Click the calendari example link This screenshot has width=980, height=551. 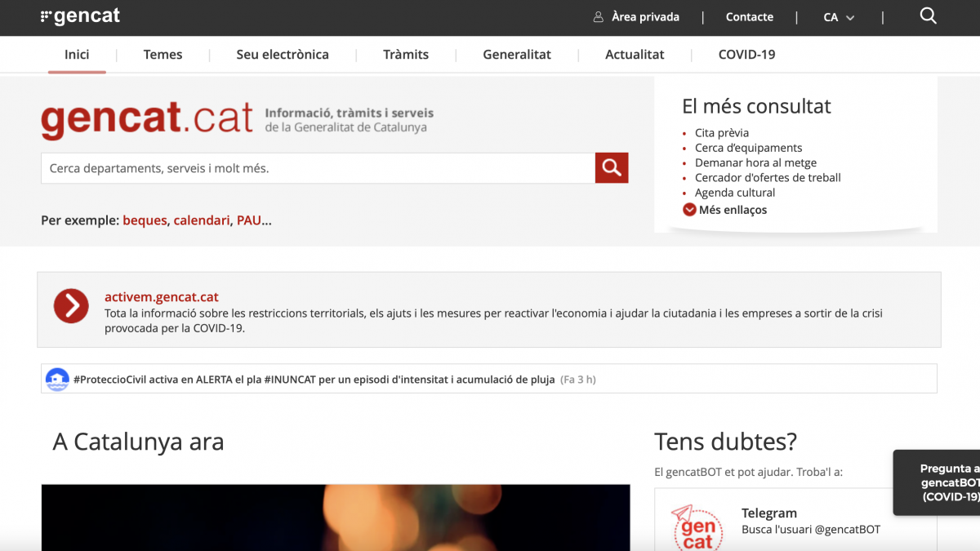click(202, 220)
